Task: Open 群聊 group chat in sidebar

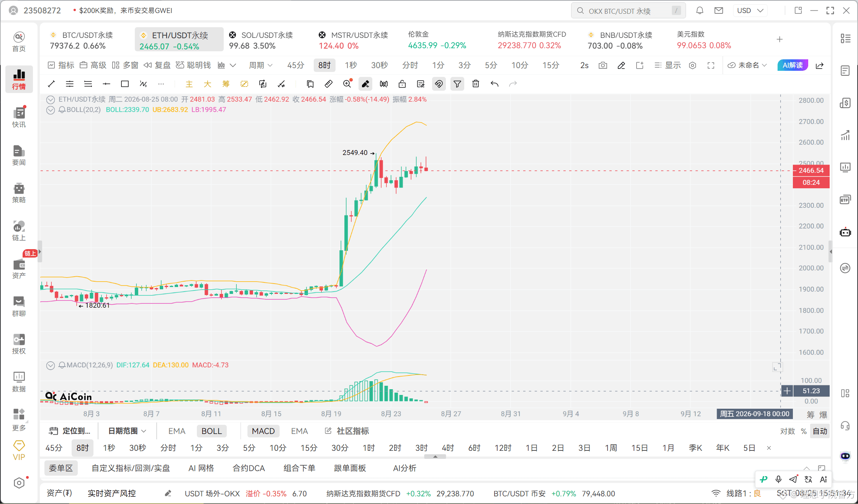Action: tap(19, 306)
